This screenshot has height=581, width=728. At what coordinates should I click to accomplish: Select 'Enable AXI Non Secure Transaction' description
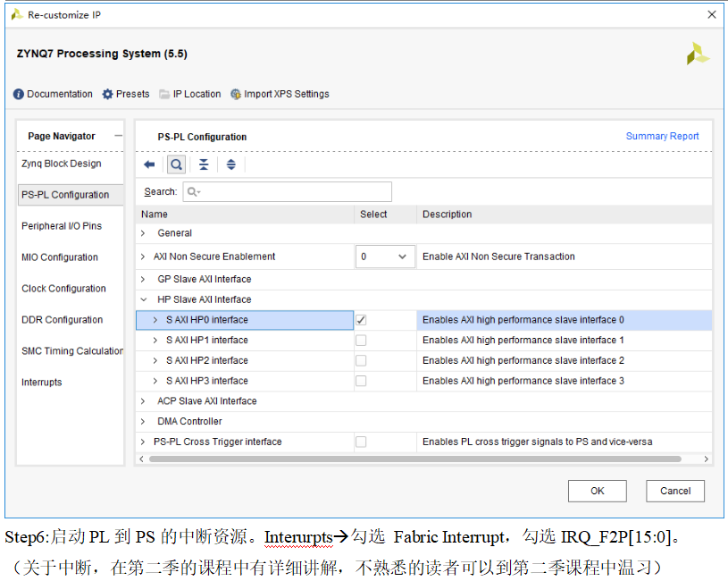[x=498, y=257]
